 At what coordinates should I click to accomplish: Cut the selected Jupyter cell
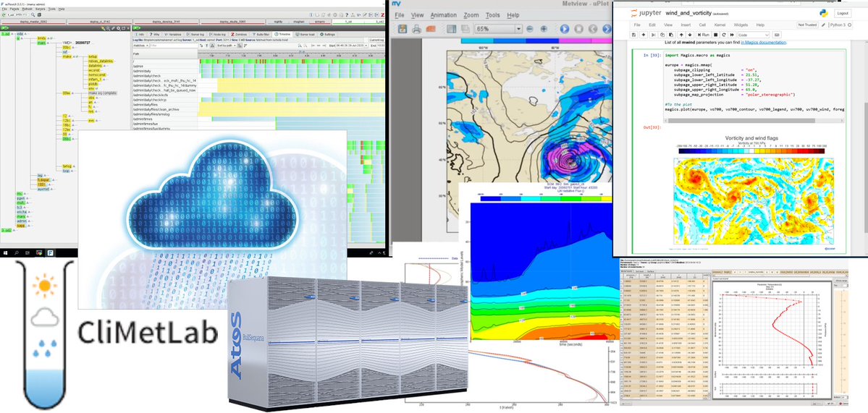coord(653,35)
